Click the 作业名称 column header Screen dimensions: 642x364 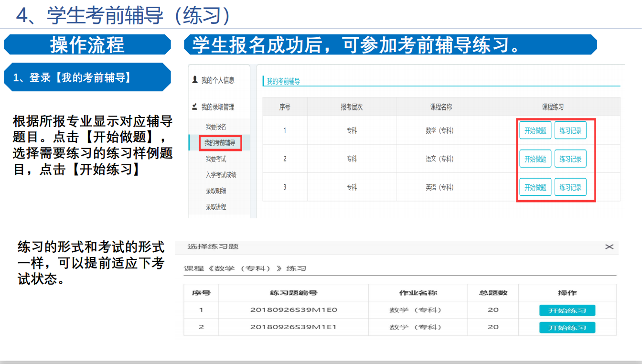coord(418,293)
